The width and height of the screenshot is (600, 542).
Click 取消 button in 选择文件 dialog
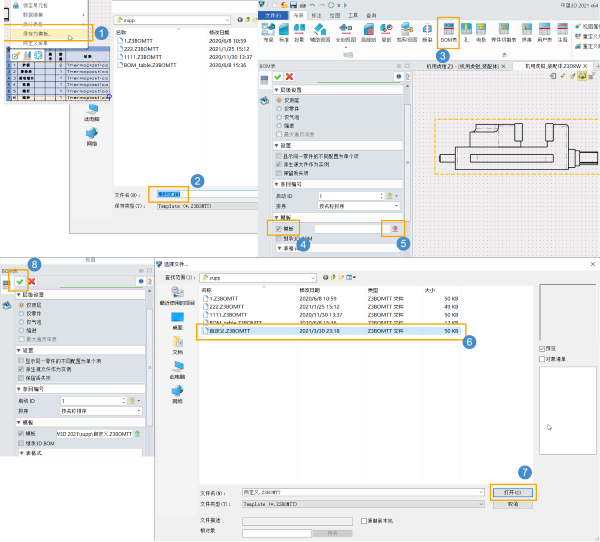[513, 504]
